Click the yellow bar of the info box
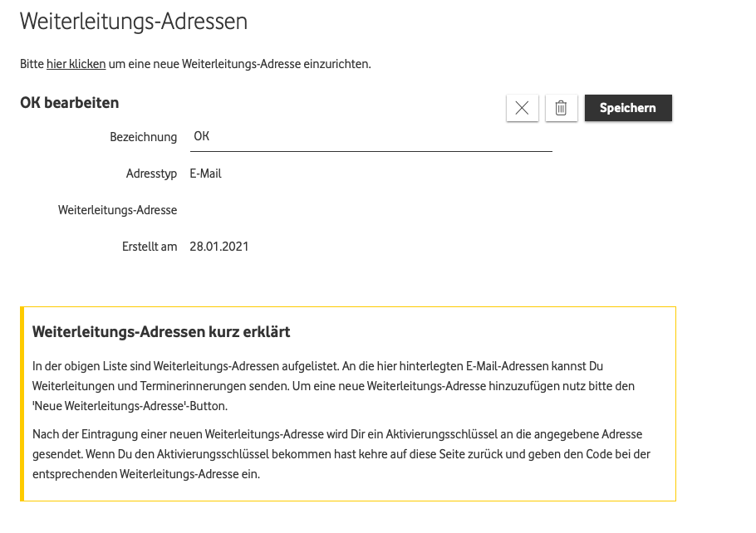 pos(24,403)
